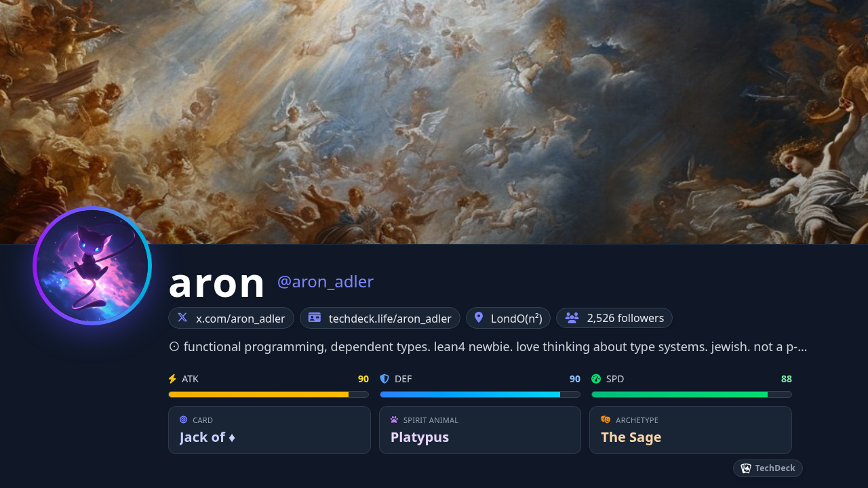
Task: Click the target Card icon
Action: click(x=183, y=420)
